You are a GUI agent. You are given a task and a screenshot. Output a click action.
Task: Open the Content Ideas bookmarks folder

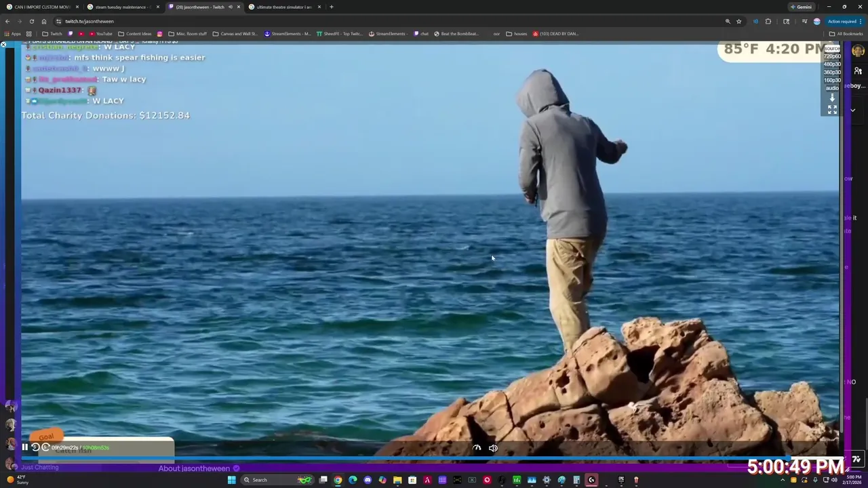[x=135, y=34]
